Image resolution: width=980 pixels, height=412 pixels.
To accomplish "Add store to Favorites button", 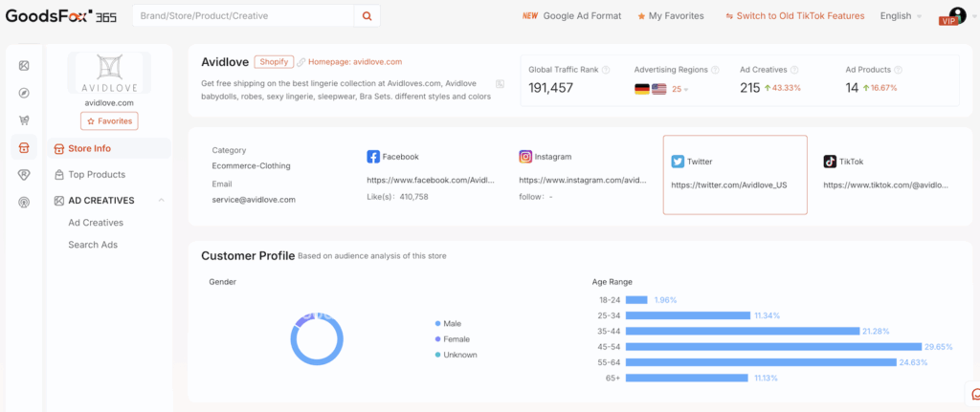I will [109, 121].
